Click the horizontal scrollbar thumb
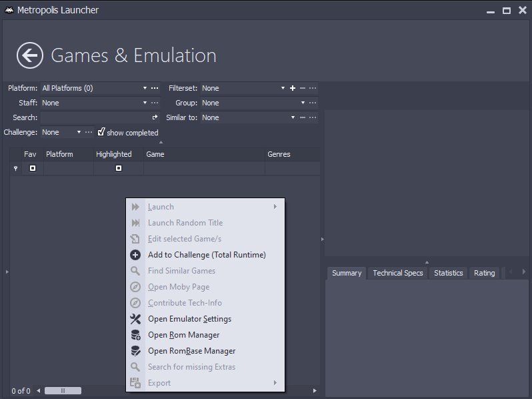This screenshot has width=532, height=399. [x=63, y=390]
